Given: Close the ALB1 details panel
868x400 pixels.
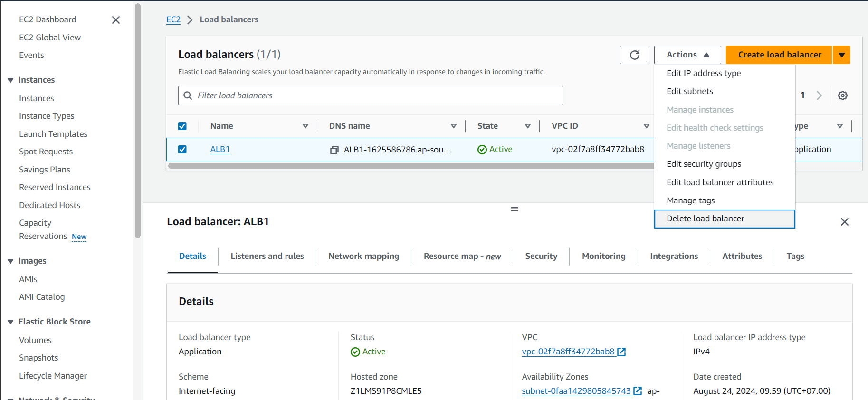Looking at the screenshot, I should [845, 222].
